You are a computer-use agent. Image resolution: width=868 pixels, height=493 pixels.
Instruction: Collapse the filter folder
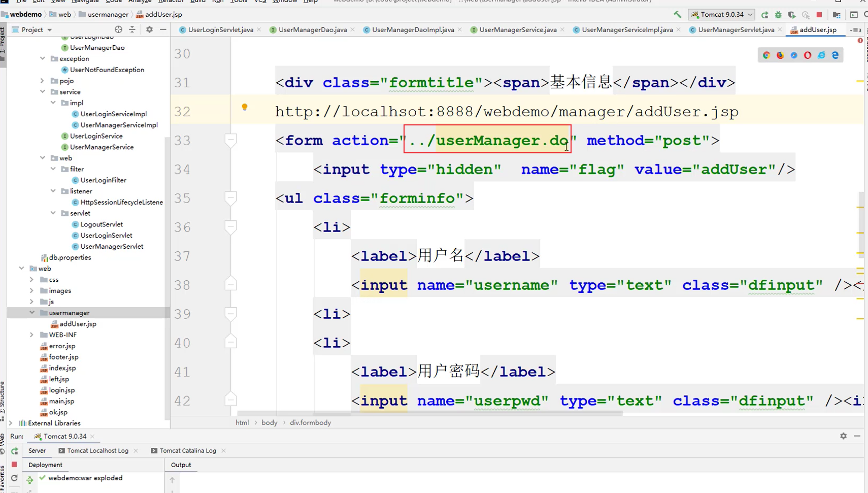53,169
